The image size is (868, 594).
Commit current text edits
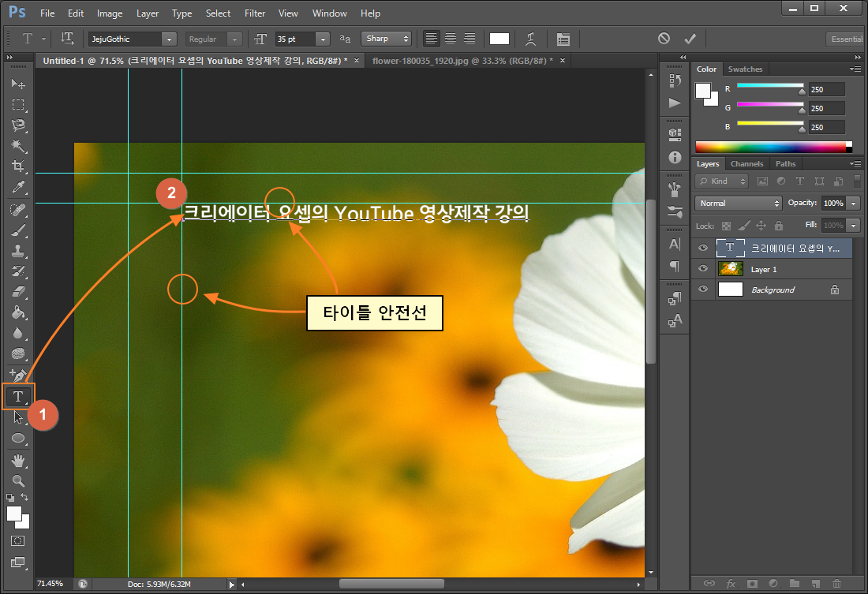[690, 38]
